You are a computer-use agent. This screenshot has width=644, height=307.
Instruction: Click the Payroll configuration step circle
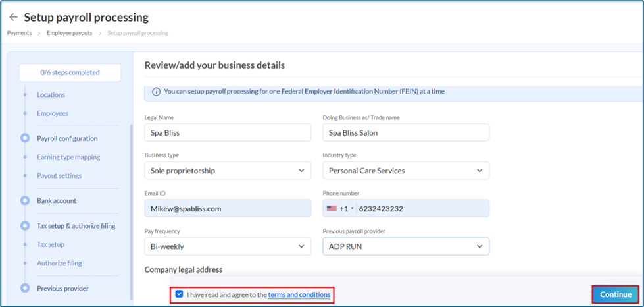[x=25, y=139]
